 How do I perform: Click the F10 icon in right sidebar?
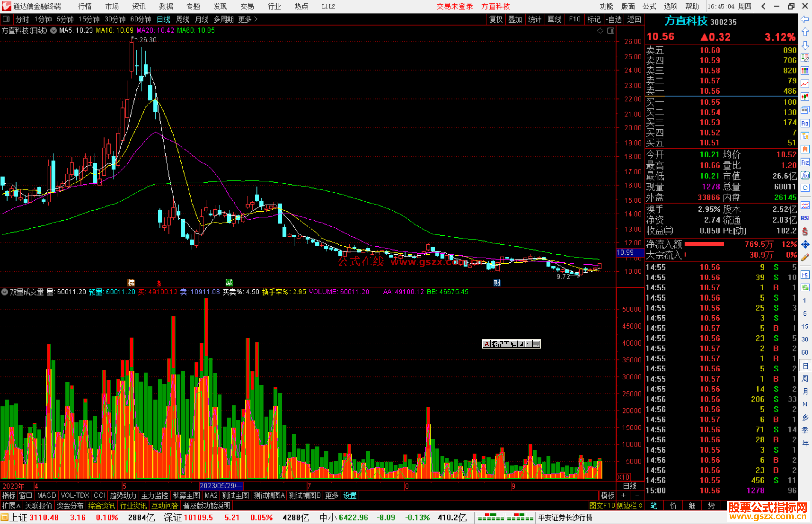tap(805, 123)
